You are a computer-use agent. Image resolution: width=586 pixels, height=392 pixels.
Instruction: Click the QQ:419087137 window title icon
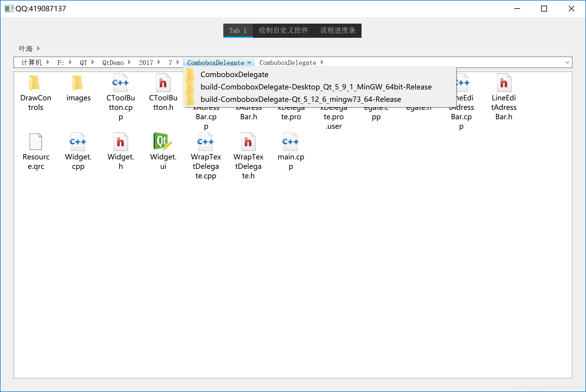coord(9,9)
